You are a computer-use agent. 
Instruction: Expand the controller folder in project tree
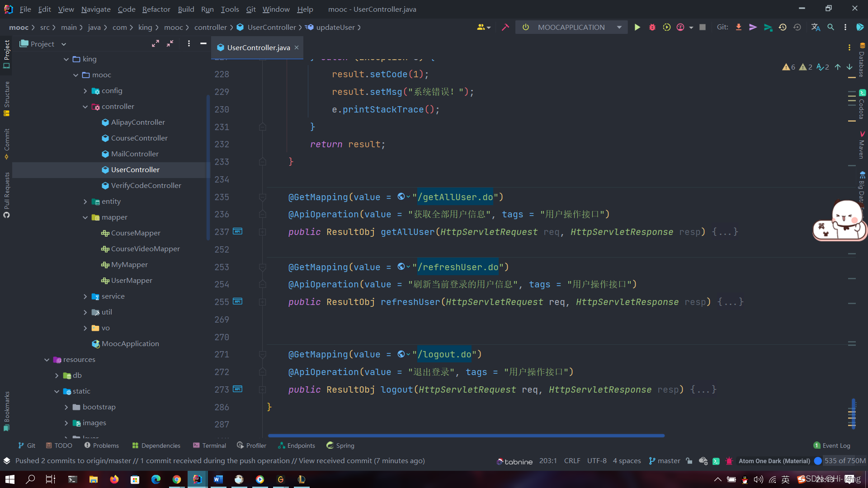coord(85,106)
